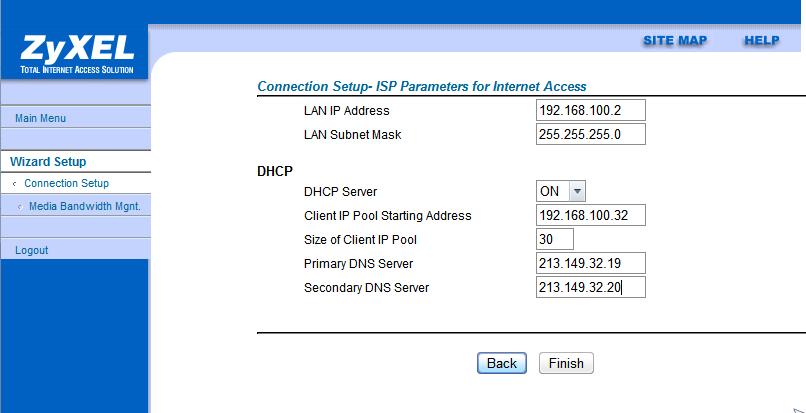Click the ZyXEL logo
Screen dimensions: 806x413
coord(75,53)
